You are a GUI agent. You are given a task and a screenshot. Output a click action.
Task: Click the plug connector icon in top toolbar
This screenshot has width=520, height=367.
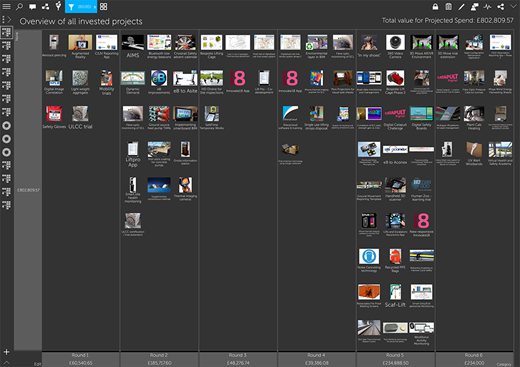[58, 6]
